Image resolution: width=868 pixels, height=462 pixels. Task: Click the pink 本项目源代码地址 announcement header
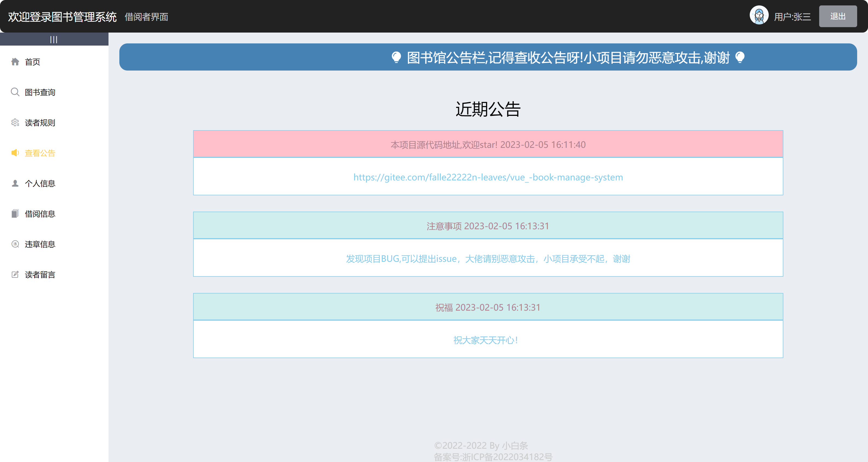pos(488,144)
